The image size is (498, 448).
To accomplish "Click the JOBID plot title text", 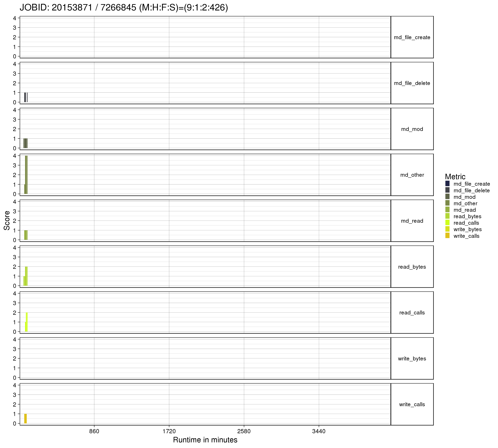I will pos(124,8).
